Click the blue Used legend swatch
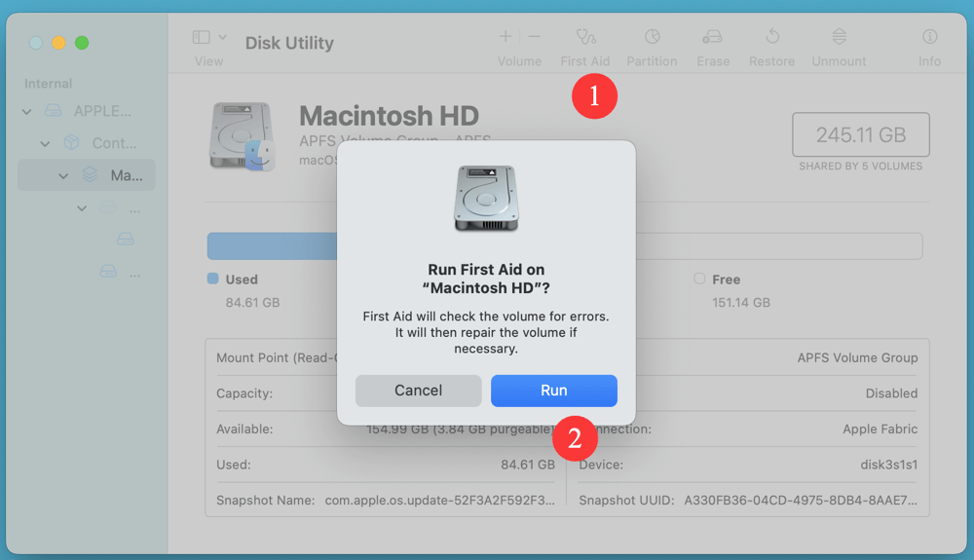 [213, 279]
